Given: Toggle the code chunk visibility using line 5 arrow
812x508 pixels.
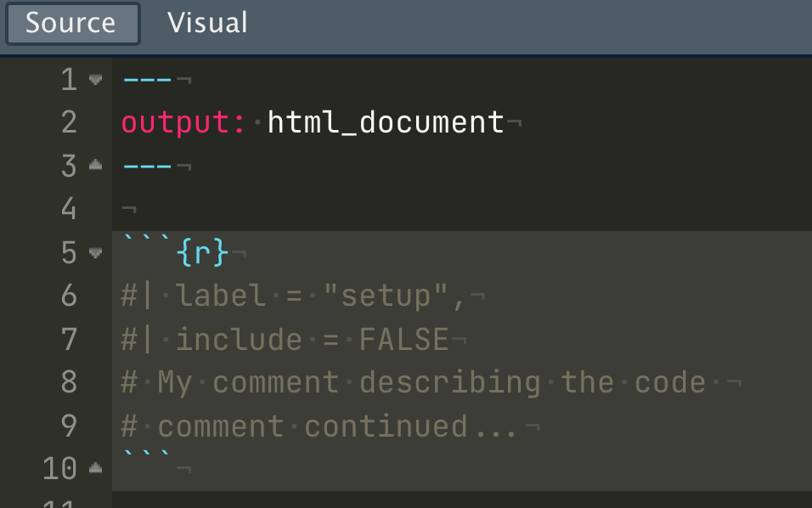Looking at the screenshot, I should [x=95, y=252].
